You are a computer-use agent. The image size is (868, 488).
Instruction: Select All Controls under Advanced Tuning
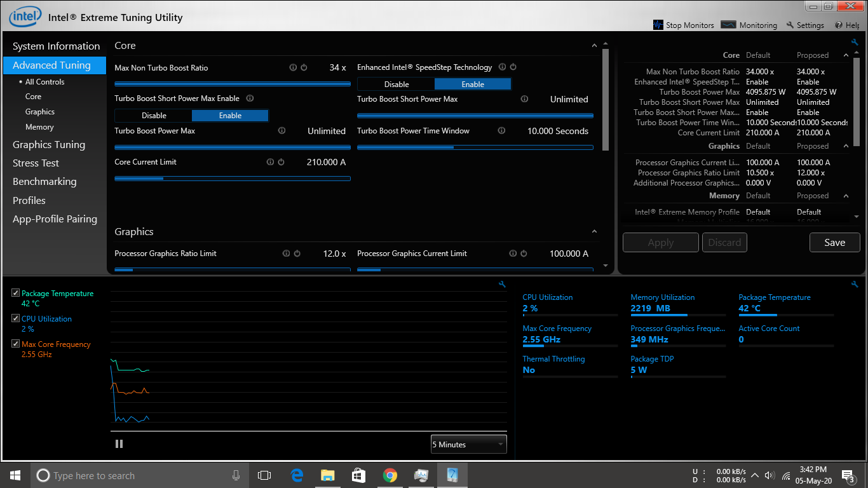click(x=44, y=82)
